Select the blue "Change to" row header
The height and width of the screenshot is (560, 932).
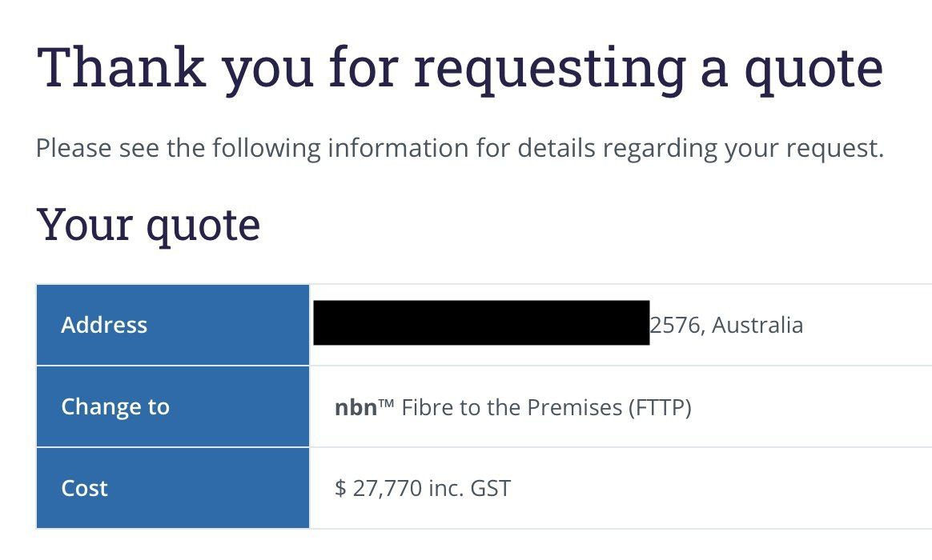173,406
